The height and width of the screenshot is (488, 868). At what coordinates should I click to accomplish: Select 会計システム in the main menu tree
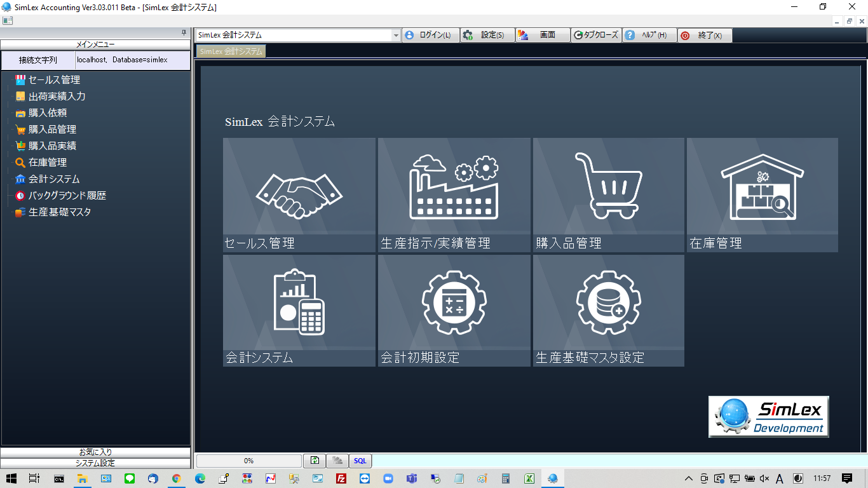(54, 179)
